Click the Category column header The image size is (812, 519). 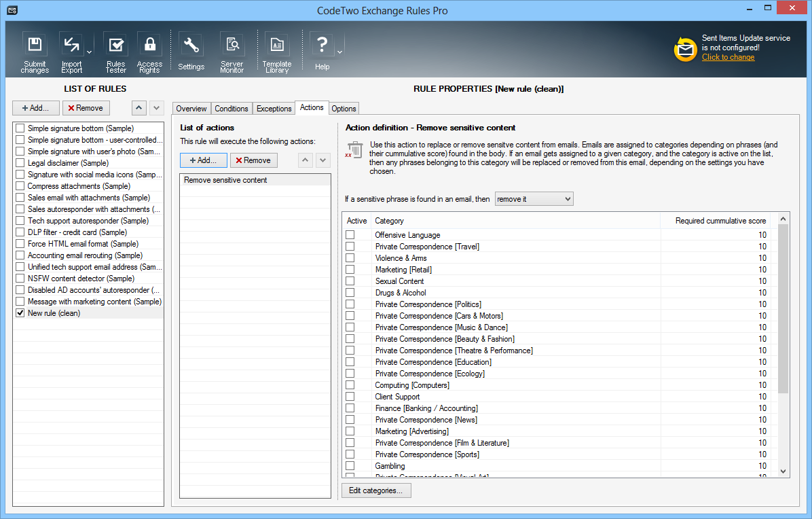[x=516, y=221]
